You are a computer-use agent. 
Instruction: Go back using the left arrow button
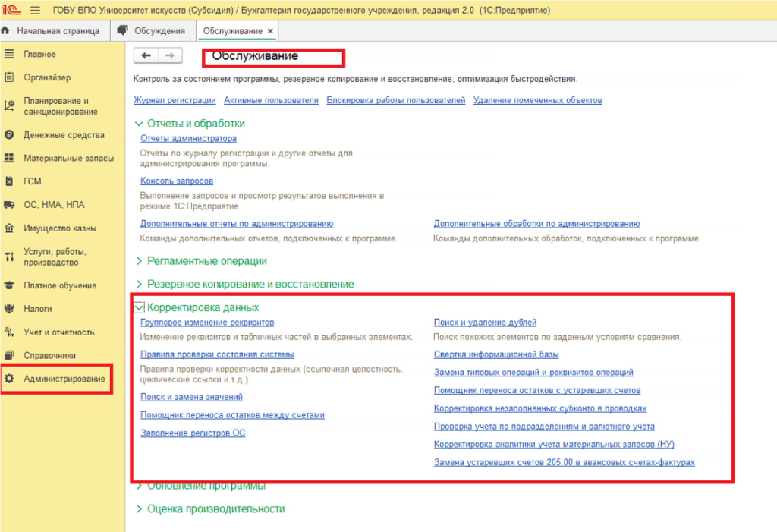pyautogui.click(x=146, y=55)
